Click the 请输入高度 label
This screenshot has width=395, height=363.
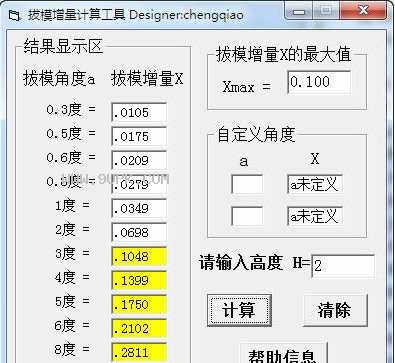click(241, 263)
